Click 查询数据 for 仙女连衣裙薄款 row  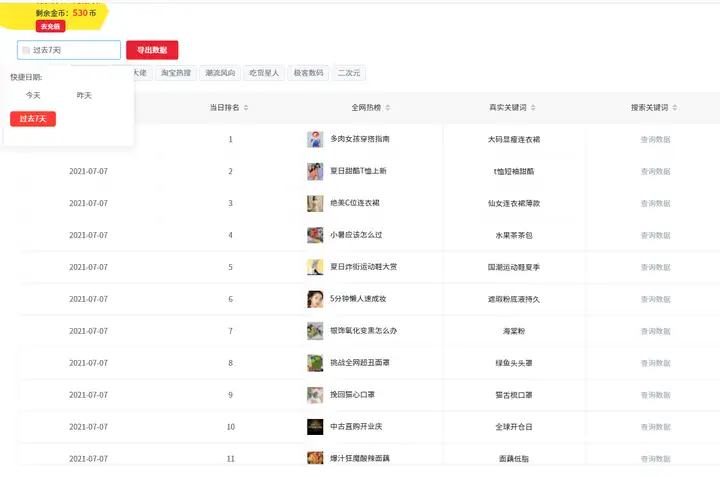pos(655,203)
